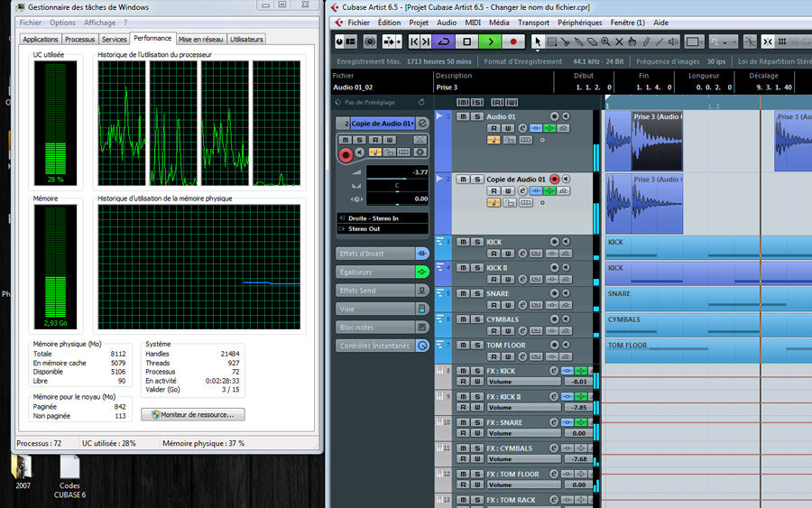Select the Arrow object selection tool
The height and width of the screenshot is (508, 812).
click(x=539, y=42)
